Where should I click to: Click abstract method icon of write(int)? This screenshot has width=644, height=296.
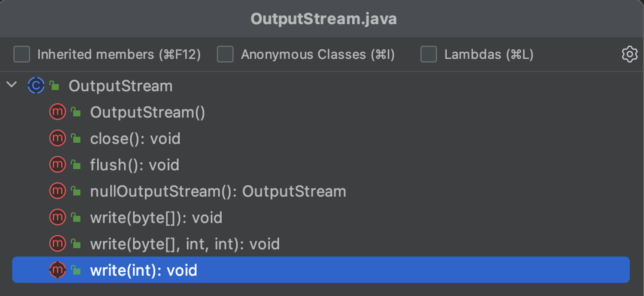(57, 270)
